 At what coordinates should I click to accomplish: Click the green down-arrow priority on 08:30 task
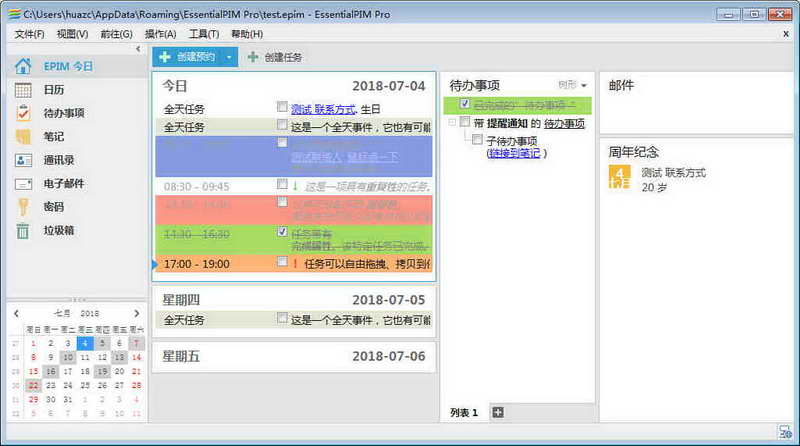click(295, 186)
